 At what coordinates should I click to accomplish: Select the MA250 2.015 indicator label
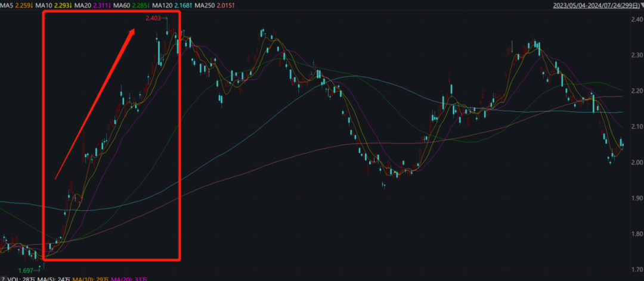pyautogui.click(x=215, y=5)
